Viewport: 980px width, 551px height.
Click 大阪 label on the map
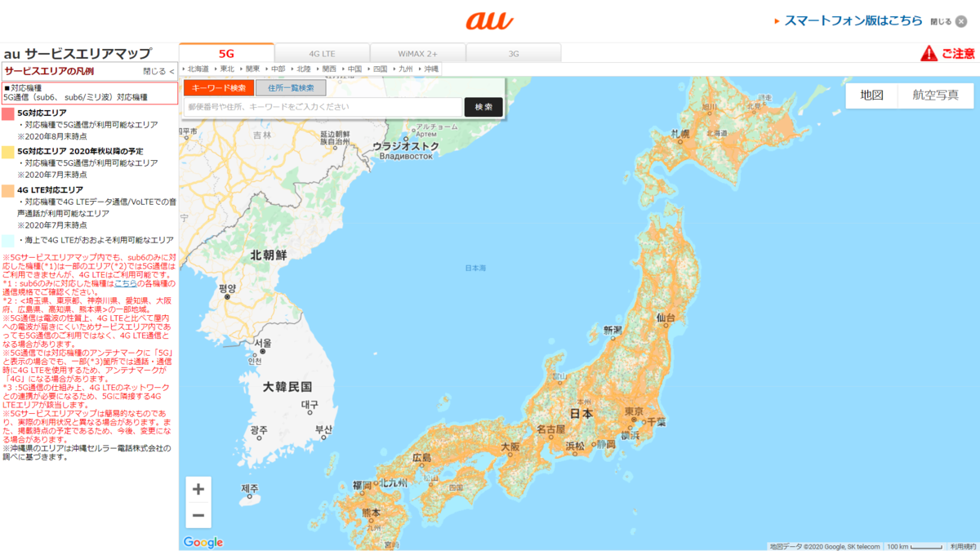(x=510, y=447)
